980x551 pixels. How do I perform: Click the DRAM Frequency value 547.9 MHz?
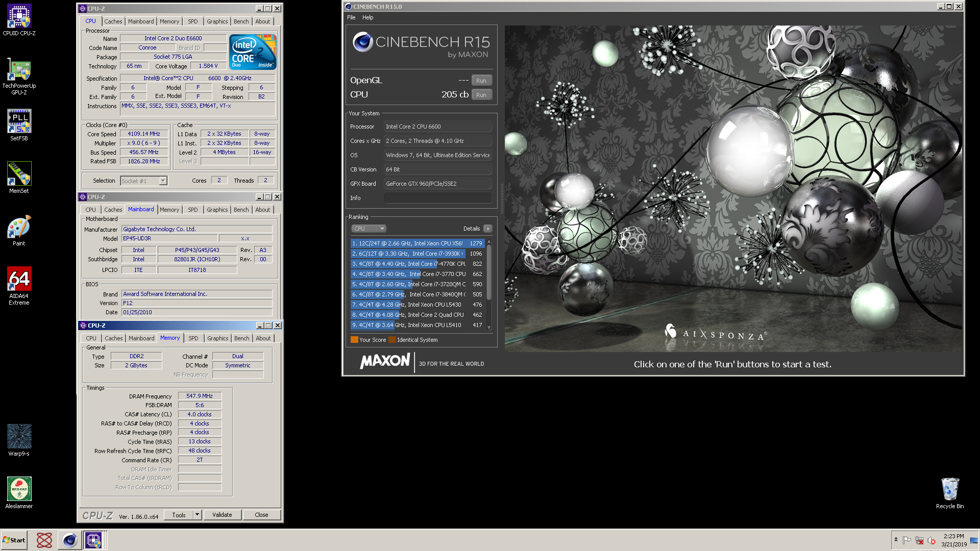click(200, 396)
